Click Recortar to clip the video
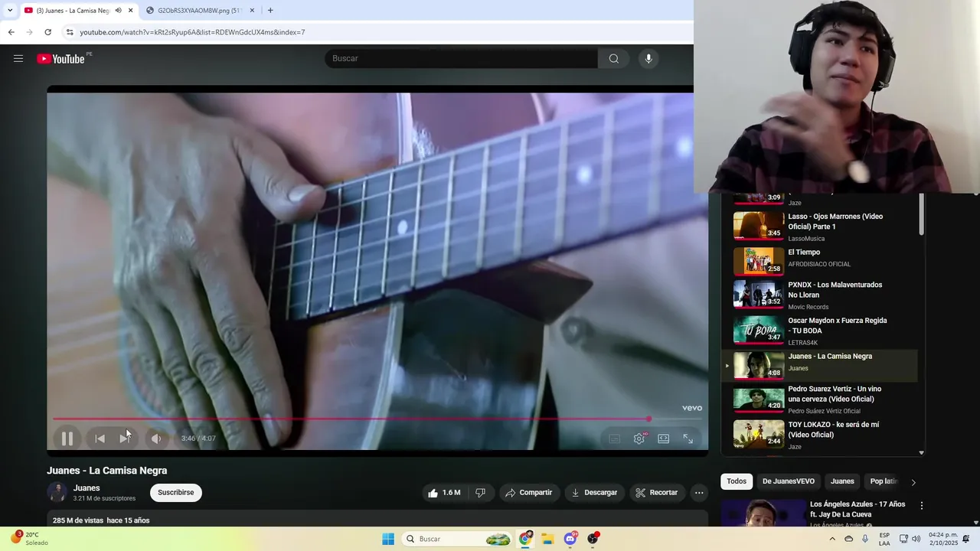The width and height of the screenshot is (980, 551). [657, 493]
